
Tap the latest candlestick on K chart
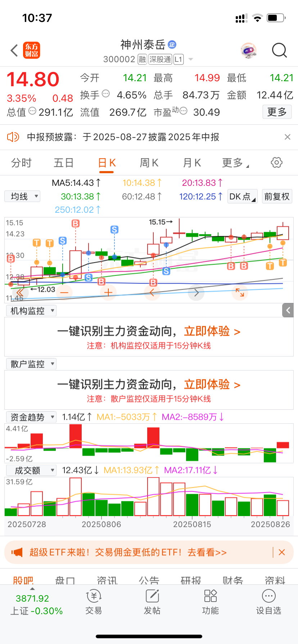coord(283,232)
